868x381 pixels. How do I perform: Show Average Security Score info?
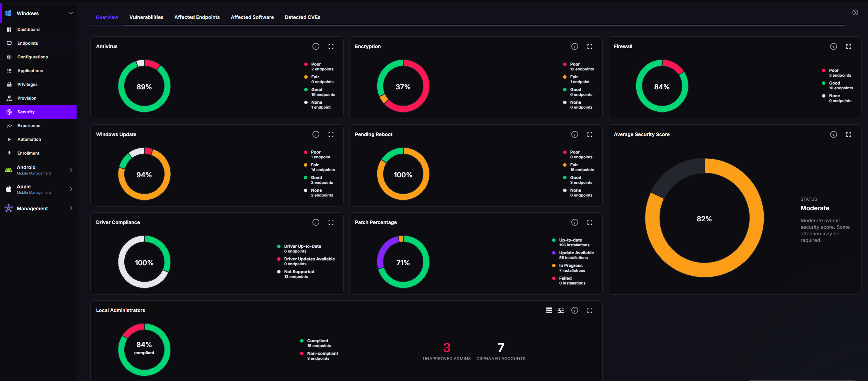pyautogui.click(x=834, y=134)
